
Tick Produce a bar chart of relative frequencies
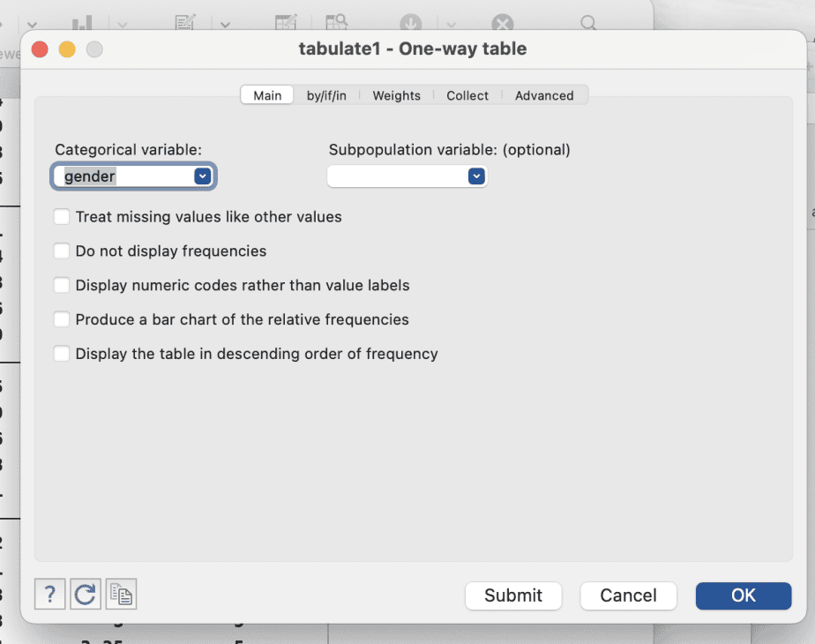[62, 320]
